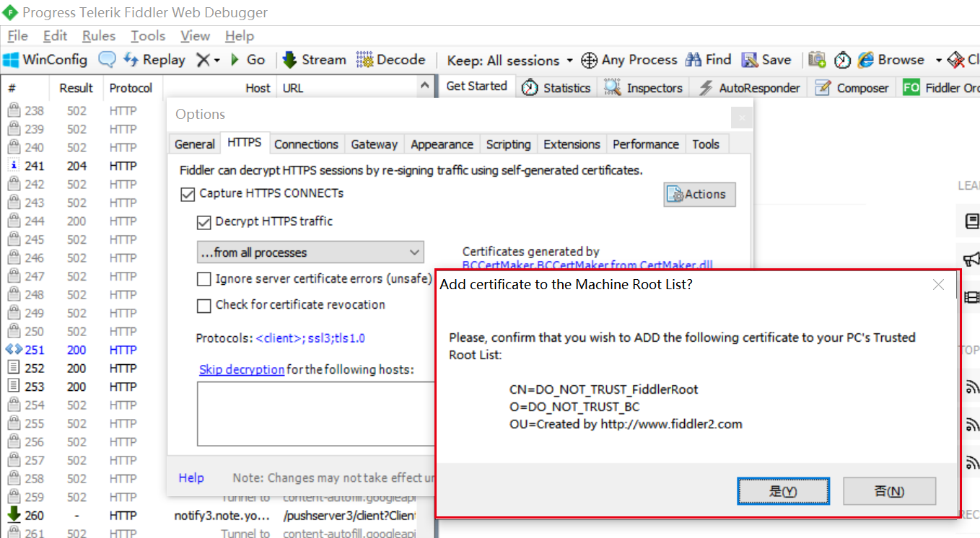Select Scripting tab in Options

[x=508, y=144]
